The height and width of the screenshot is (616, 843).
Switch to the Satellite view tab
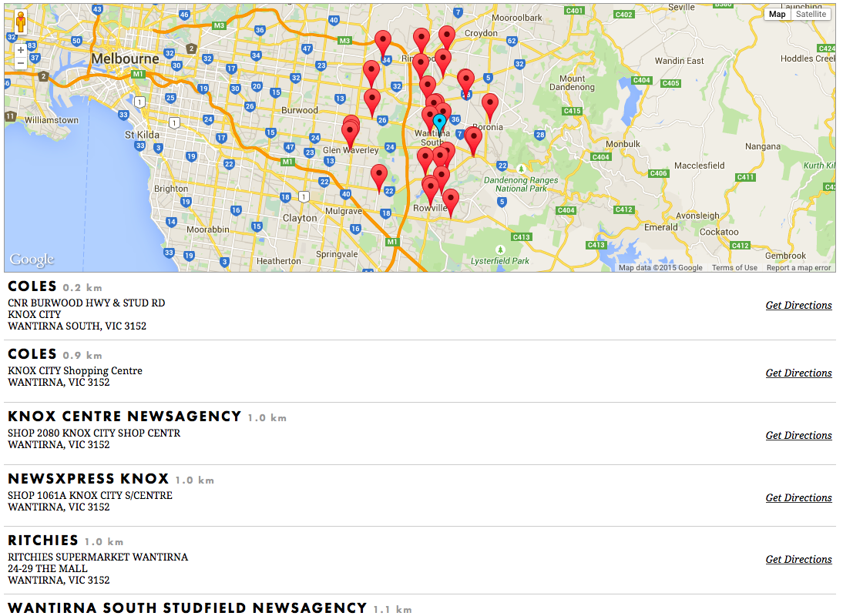click(x=811, y=14)
